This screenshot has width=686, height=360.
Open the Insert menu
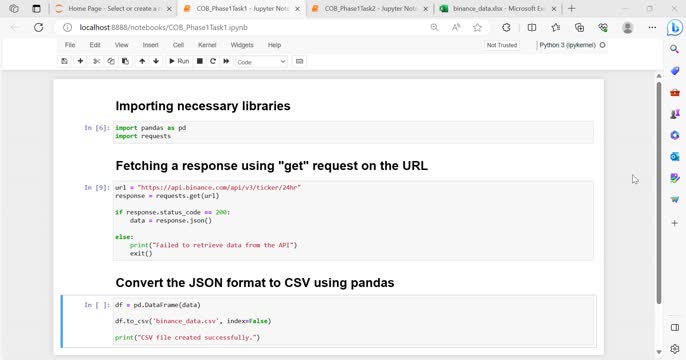pyautogui.click(x=150, y=45)
